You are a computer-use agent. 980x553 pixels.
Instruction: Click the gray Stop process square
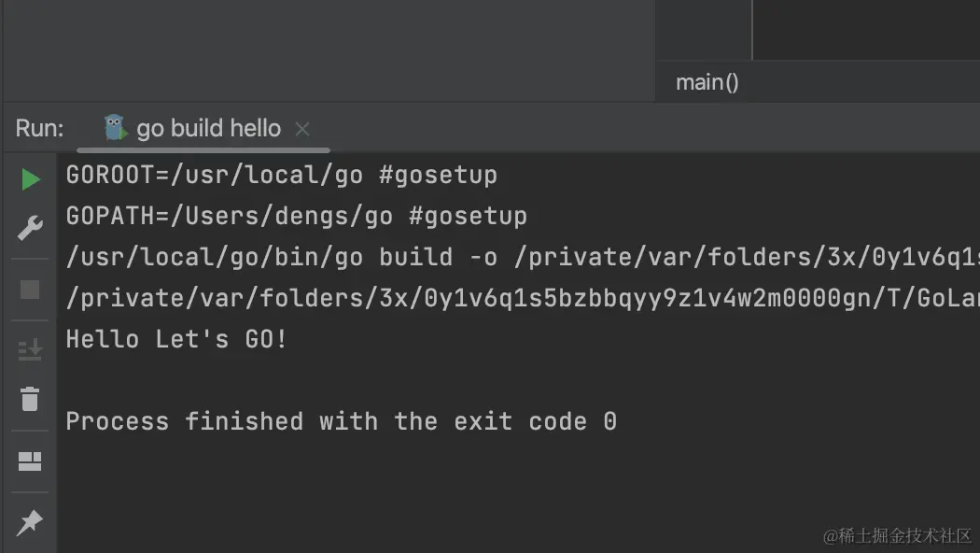coord(30,290)
